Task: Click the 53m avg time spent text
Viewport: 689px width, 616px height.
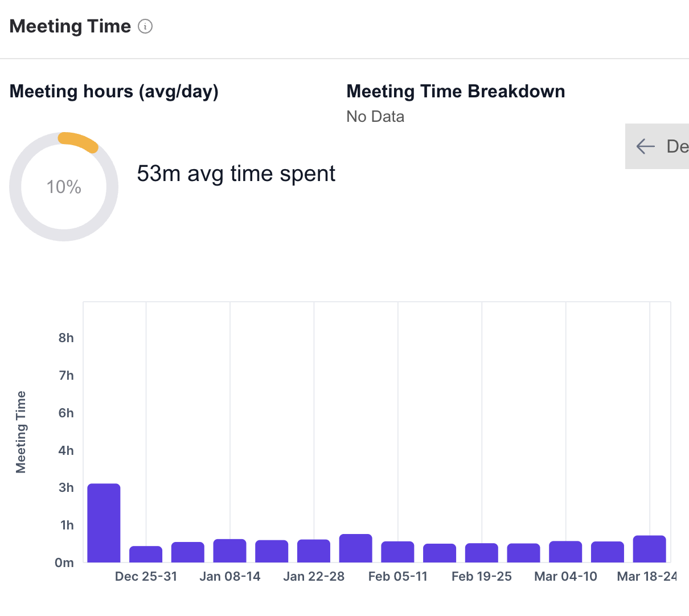Action: coord(236,174)
